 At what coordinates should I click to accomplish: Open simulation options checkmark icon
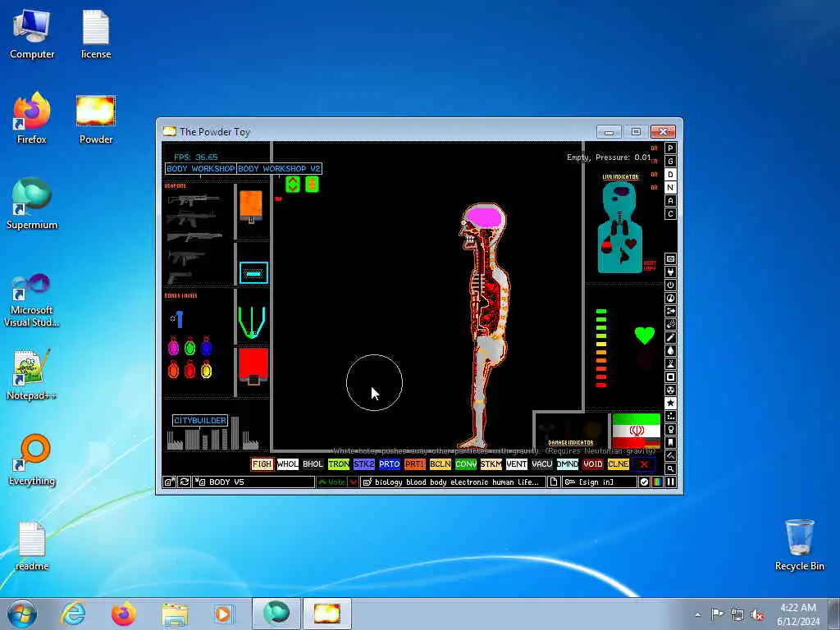point(645,482)
